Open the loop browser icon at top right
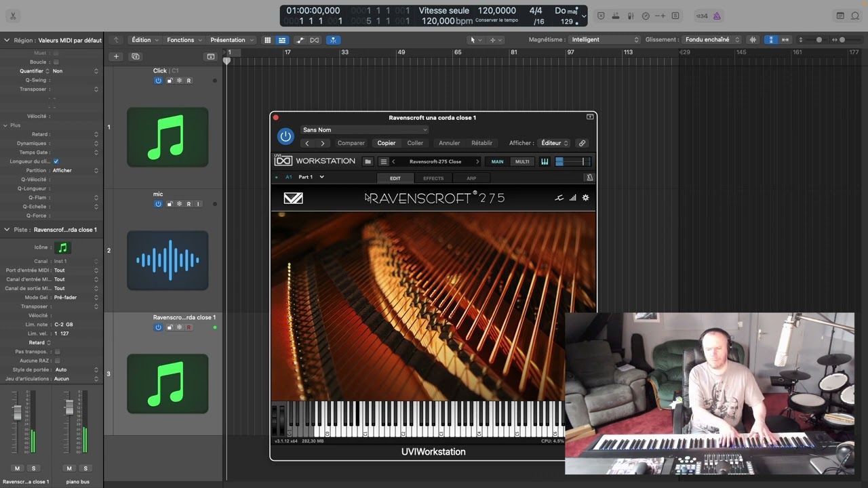Image resolution: width=868 pixels, height=488 pixels. pyautogui.click(x=855, y=16)
